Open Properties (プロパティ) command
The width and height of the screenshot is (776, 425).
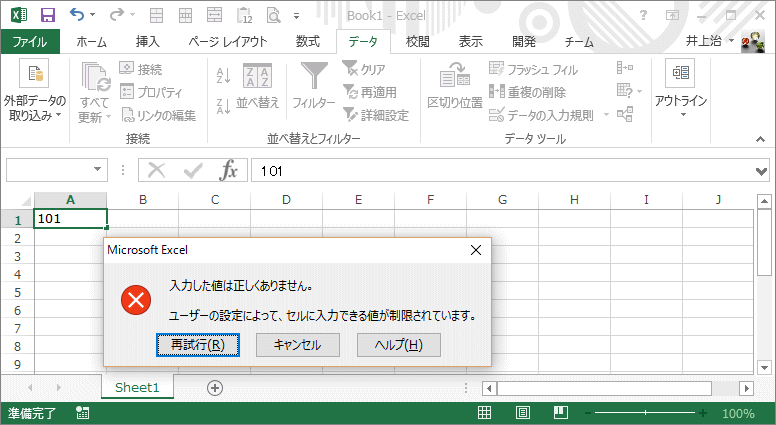(151, 92)
